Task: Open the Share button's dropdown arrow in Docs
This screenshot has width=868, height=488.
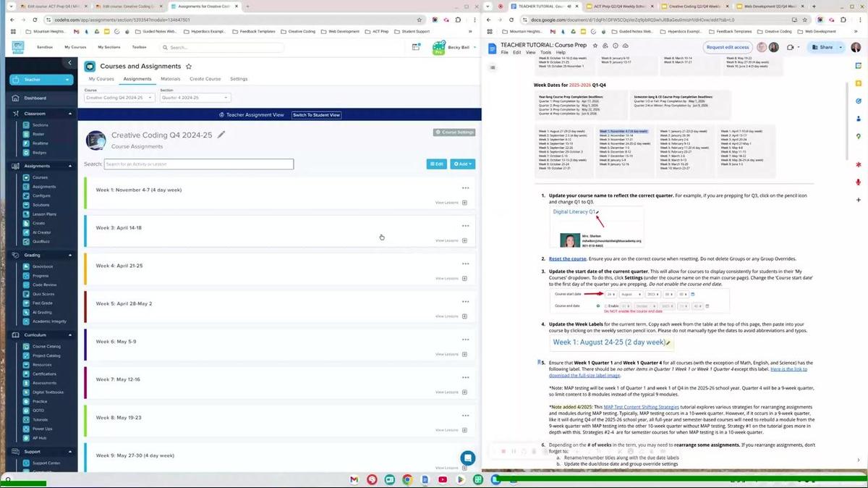Action: pos(840,47)
